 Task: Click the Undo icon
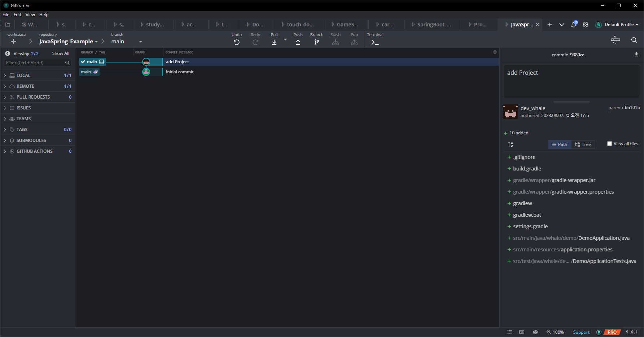point(237,42)
